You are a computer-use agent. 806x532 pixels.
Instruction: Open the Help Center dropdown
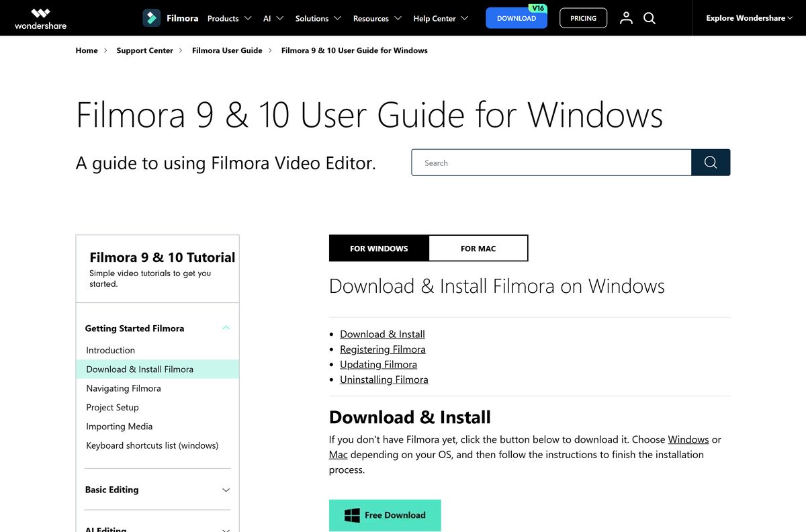click(441, 18)
